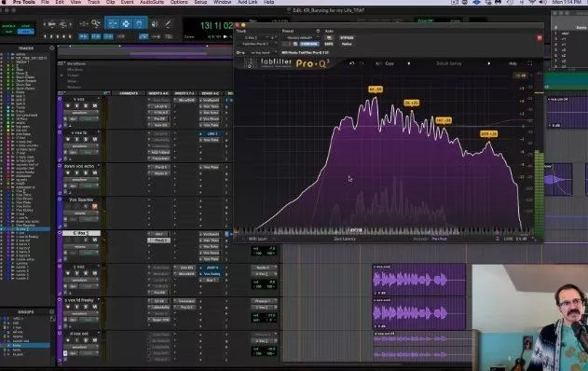Mute the 'd vox oct' track
This screenshot has height=371, width=588.
coord(94,340)
